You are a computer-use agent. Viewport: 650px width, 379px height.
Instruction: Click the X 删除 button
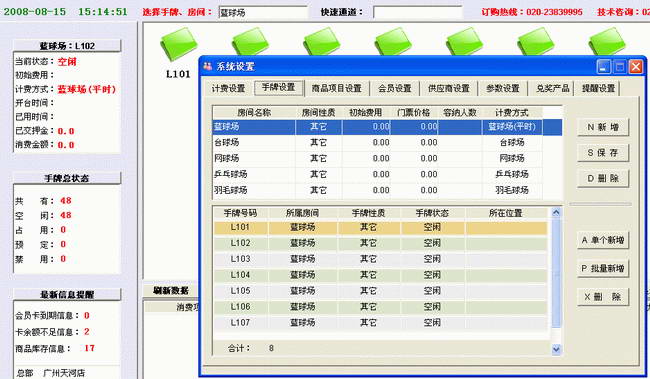click(603, 297)
